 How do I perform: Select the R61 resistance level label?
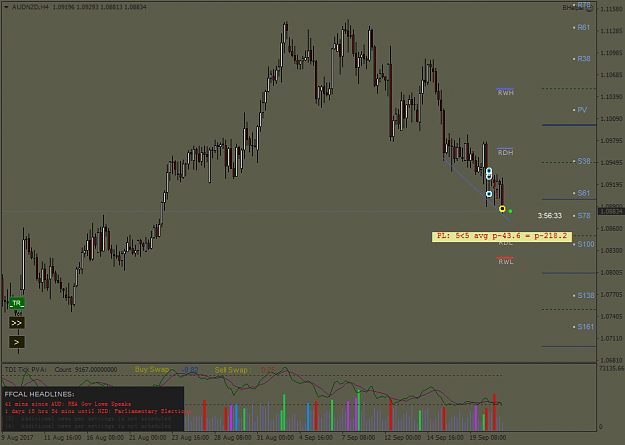(584, 28)
